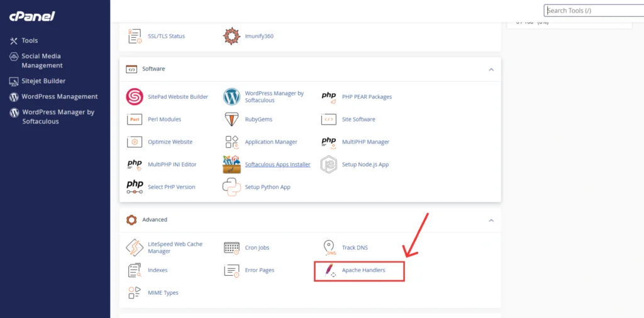Open the Application Manager link
The image size is (644, 318).
271,142
